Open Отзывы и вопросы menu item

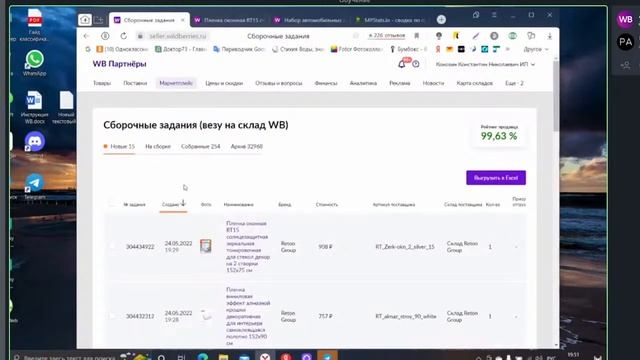[x=278, y=83]
